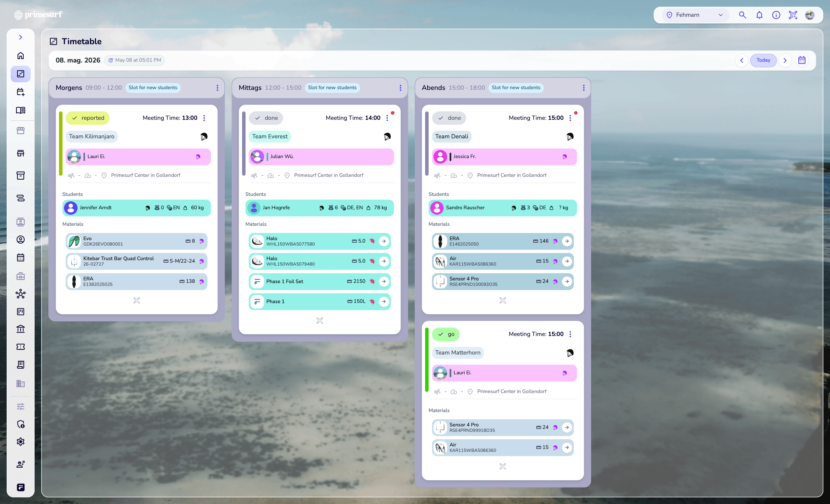
Task: Open arrow for Phase 1 Foil Set
Action: (384, 282)
